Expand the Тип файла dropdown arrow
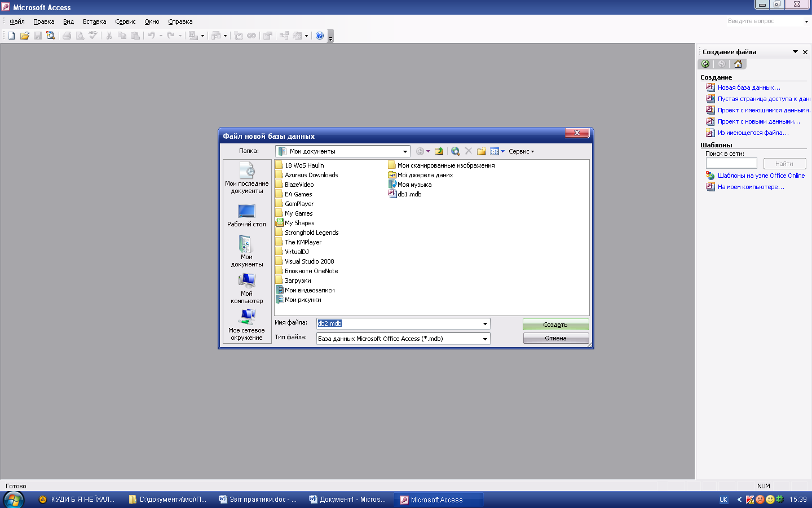 click(485, 339)
